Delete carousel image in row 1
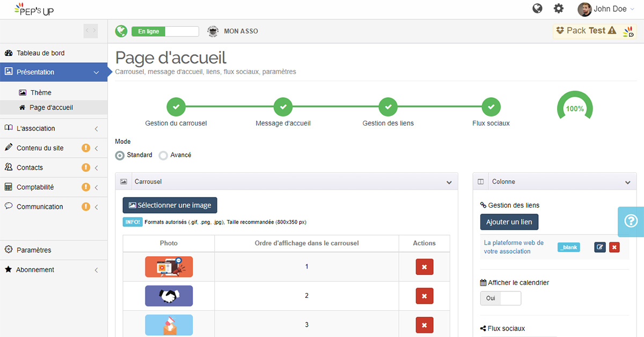The height and width of the screenshot is (337, 644). point(425,267)
